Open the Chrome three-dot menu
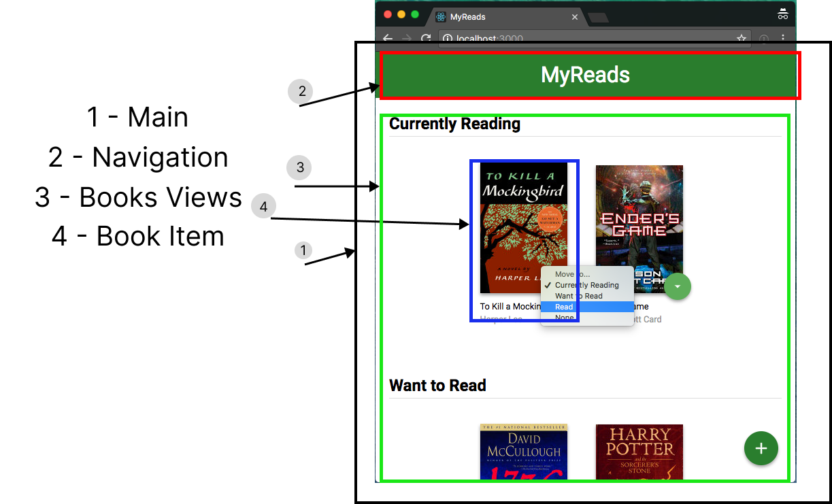 click(783, 39)
